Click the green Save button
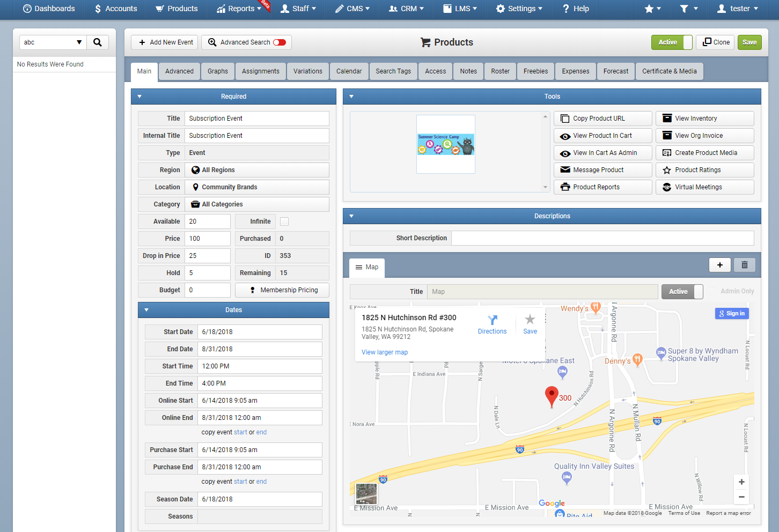 [749, 42]
